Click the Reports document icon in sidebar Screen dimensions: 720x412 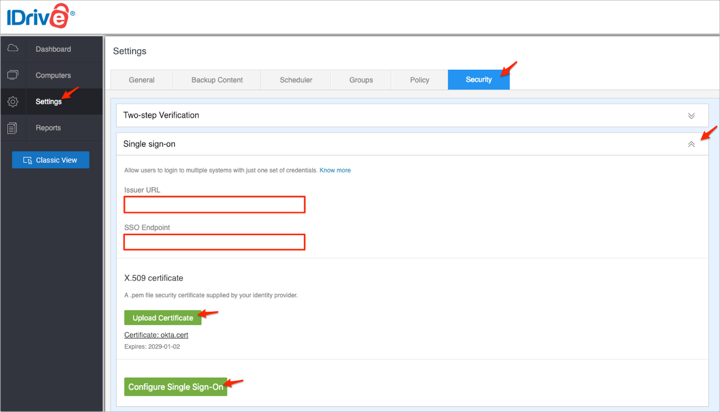point(13,128)
